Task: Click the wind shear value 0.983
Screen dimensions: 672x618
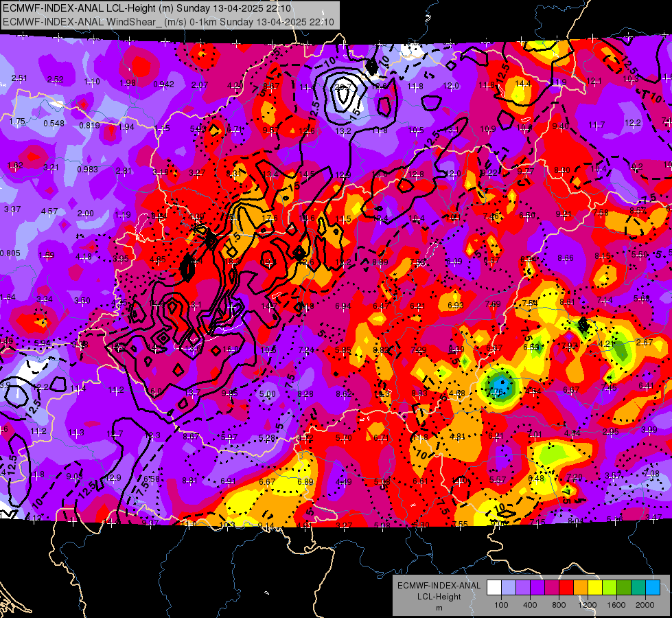Action: (87, 170)
